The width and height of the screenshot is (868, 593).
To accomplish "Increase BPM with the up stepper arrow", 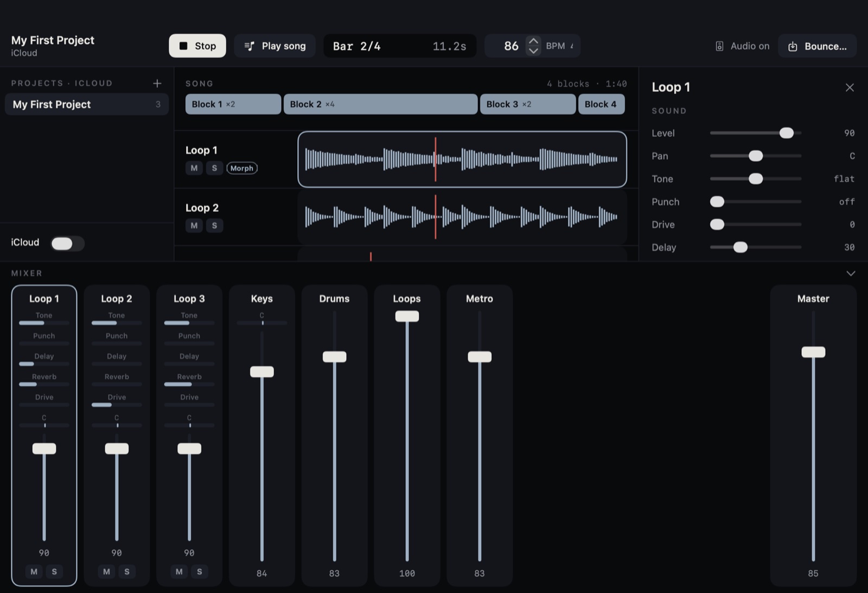I will point(533,41).
